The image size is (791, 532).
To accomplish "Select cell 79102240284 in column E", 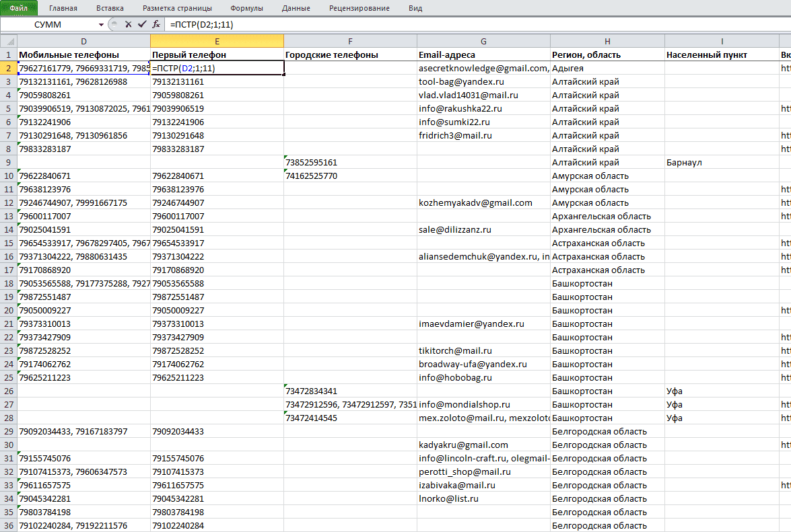I will pyautogui.click(x=217, y=525).
